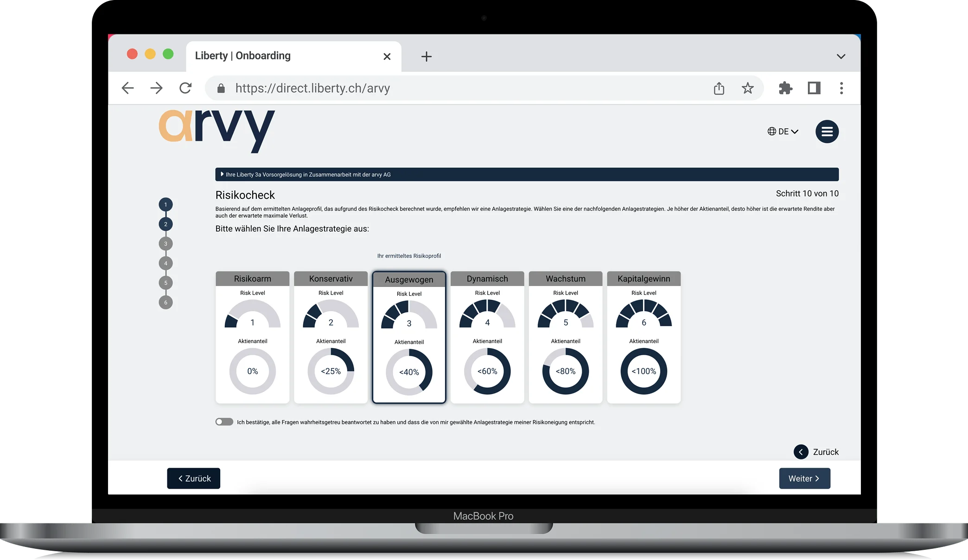
Task: Click the round Zurück arrow icon
Action: (x=801, y=452)
